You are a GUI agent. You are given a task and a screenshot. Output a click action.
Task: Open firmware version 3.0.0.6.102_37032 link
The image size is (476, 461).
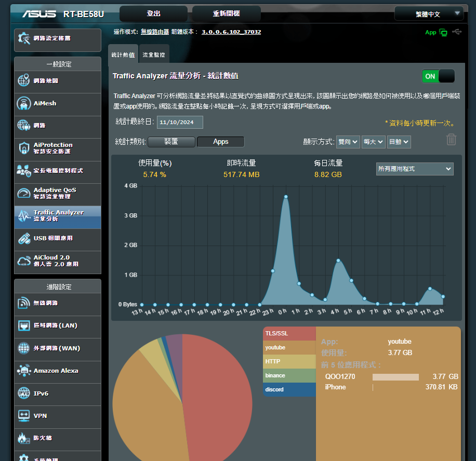(x=231, y=32)
